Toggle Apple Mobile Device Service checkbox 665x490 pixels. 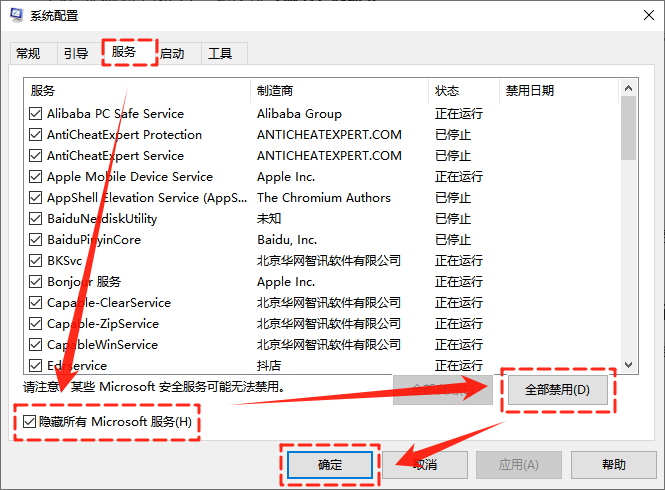pos(36,176)
